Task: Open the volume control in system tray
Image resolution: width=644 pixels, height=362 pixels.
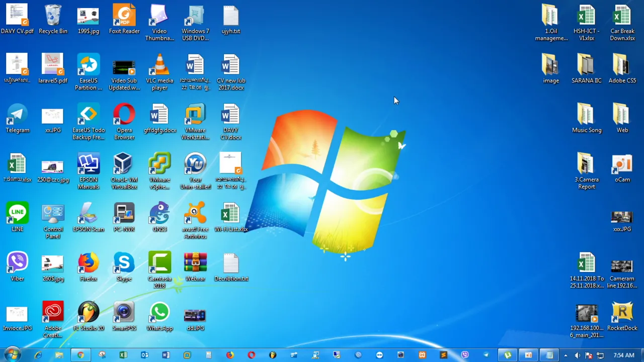Action: (577, 355)
